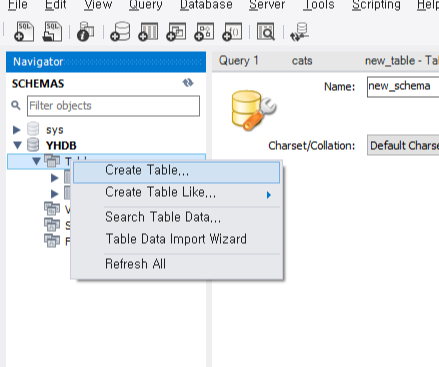Viewport: 439px width, 367px height.
Task: Select Refresh All in context menu
Action: 176,264
